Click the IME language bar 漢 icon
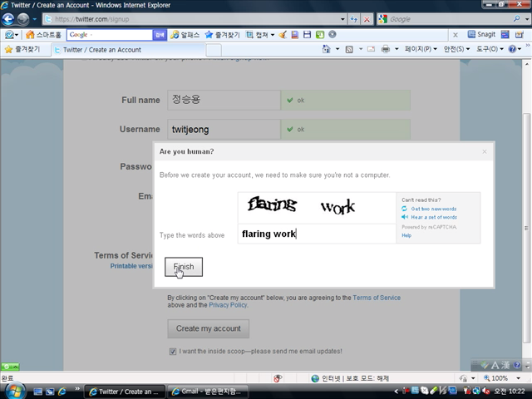This screenshot has width=532, height=399. pos(505,366)
